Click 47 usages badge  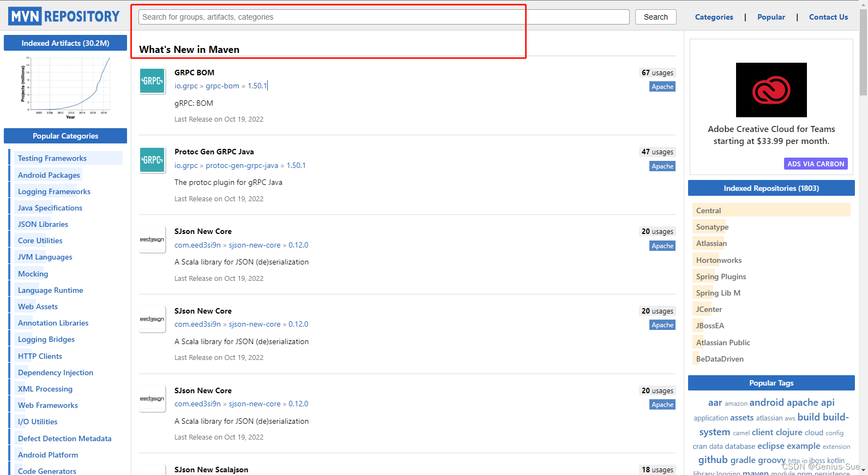[x=658, y=152]
